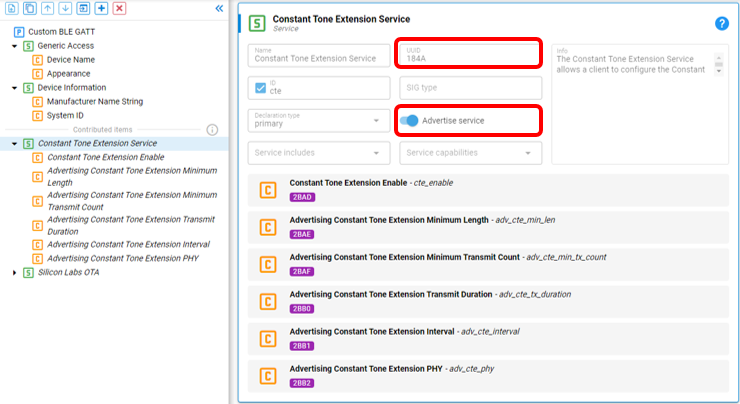740x404 pixels.
Task: Move selected item up with arrow icon
Action: pos(47,8)
